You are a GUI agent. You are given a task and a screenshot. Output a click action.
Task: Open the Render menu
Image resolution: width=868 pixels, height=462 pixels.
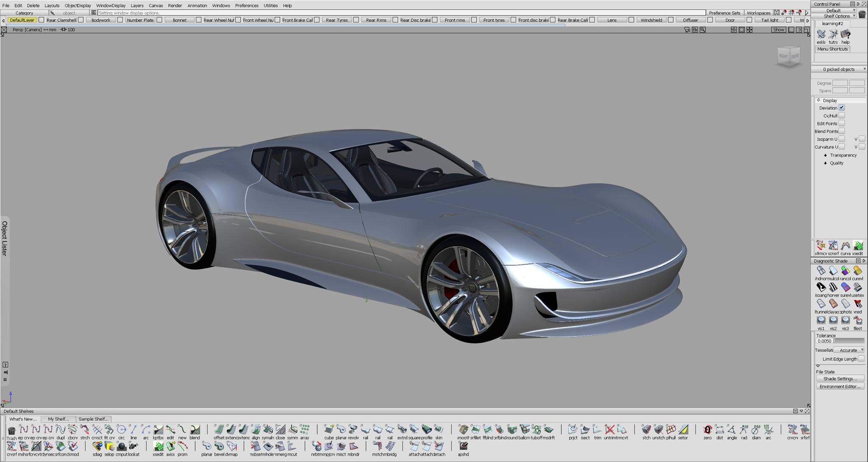pos(175,6)
